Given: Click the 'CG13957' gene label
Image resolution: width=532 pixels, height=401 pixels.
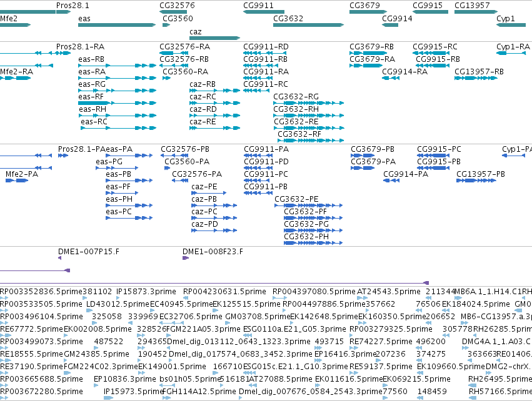Looking at the screenshot, I should [x=472, y=6].
